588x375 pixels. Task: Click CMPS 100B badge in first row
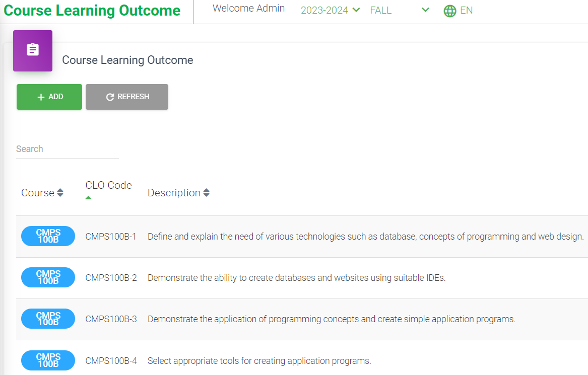pyautogui.click(x=48, y=236)
